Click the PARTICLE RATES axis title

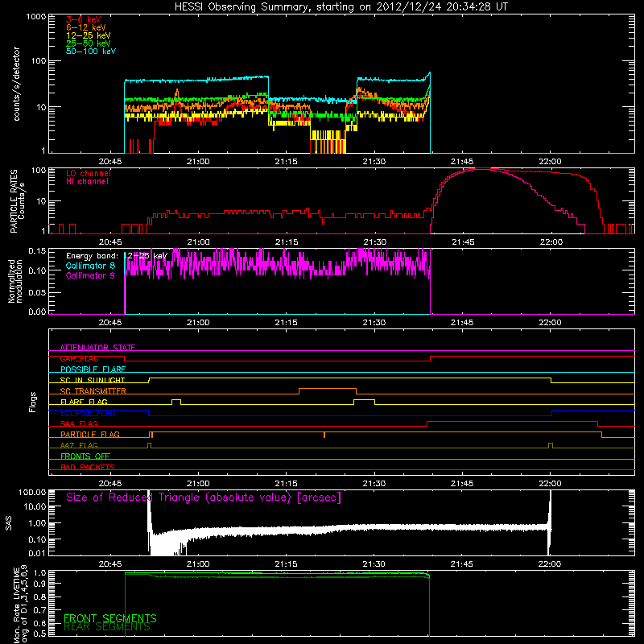point(17,201)
